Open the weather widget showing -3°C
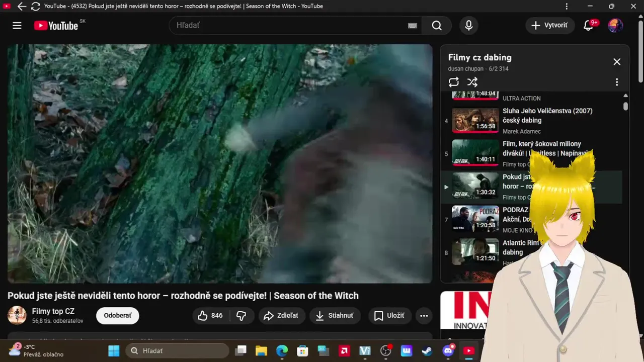Viewport: 644px width, 362px height. [36, 350]
